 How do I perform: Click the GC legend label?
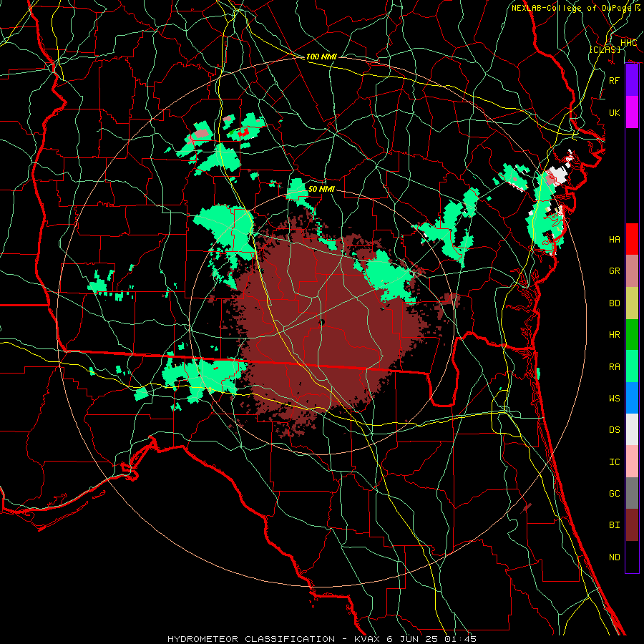pyautogui.click(x=614, y=494)
